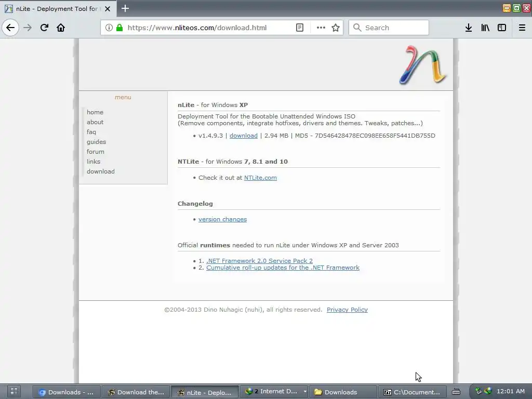Image resolution: width=532 pixels, height=399 pixels.
Task: Bookmark this page with the star icon
Action: [x=336, y=28]
